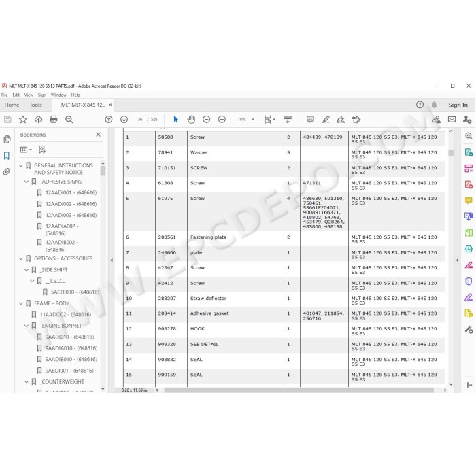Open bookmark SACDI030 - (648616)
476x476 pixels.
coord(75,292)
